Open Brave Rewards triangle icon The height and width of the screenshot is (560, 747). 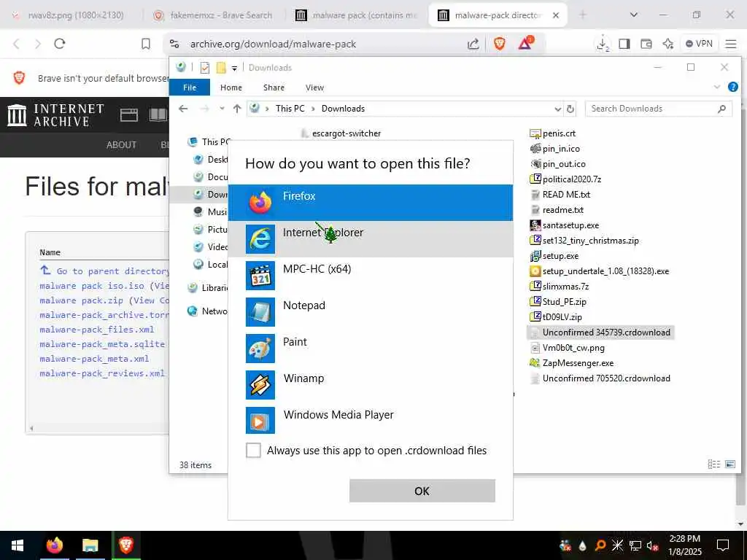525,43
